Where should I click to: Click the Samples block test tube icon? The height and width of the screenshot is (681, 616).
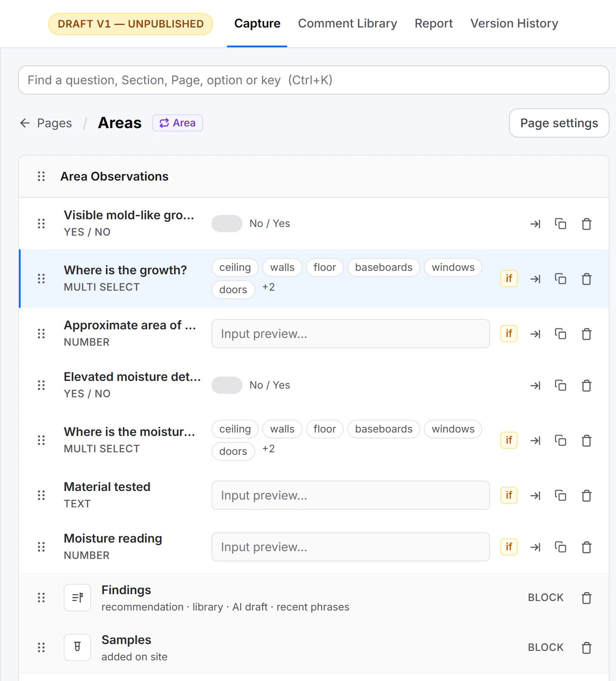77,647
